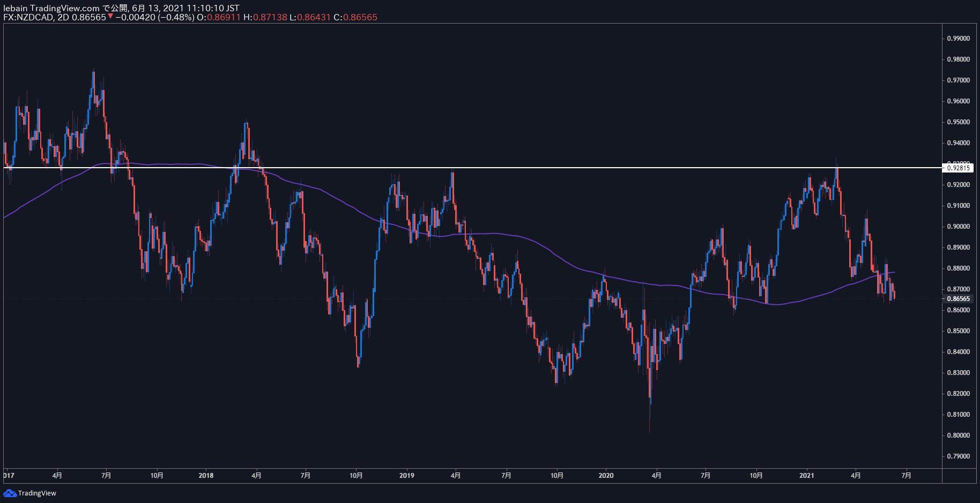Click the high value H:0.87138 in header
Screen dimensions: 980x503
(265, 17)
